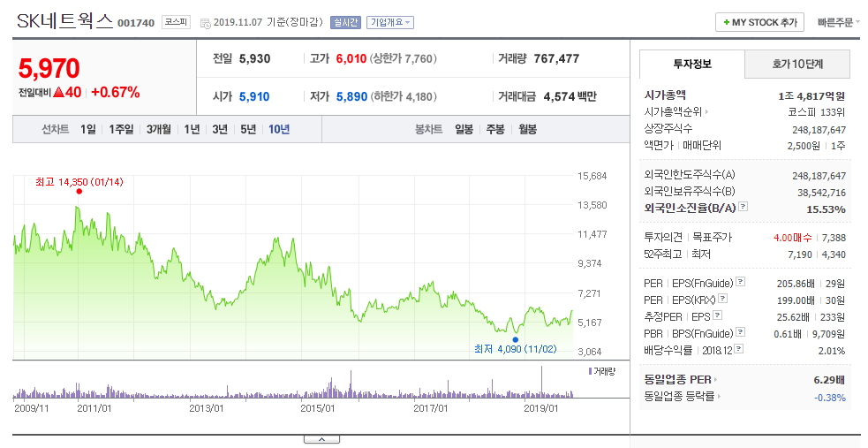Show the 월봉 candlestick chart

pyautogui.click(x=527, y=130)
